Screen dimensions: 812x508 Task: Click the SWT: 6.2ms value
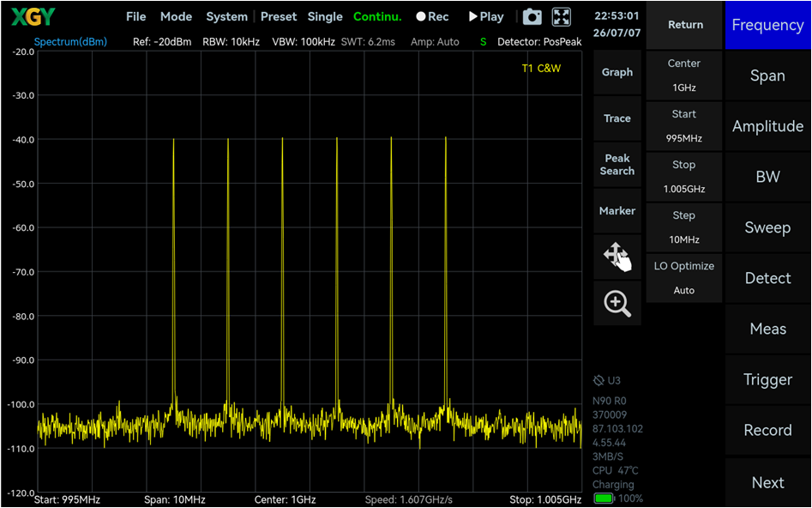click(x=368, y=42)
